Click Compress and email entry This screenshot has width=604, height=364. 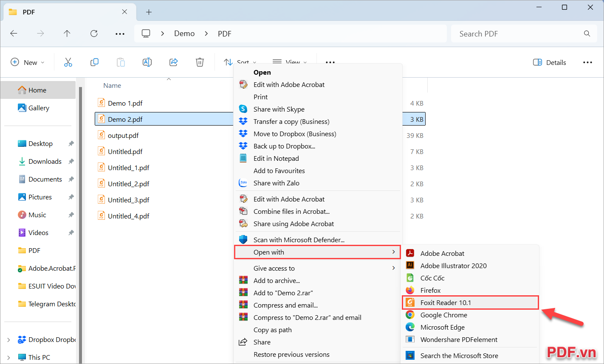click(318, 305)
